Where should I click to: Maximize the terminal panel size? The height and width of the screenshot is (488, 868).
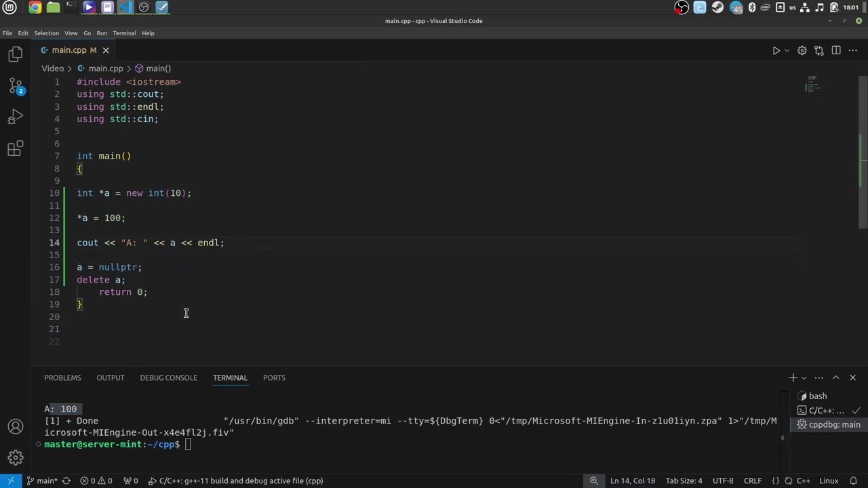835,378
